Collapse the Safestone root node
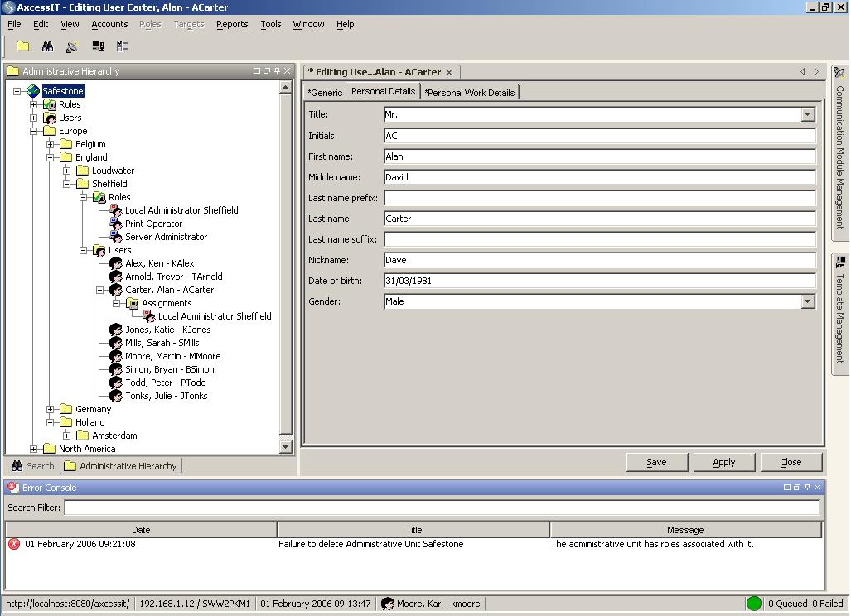Image resolution: width=851 pixels, height=616 pixels. (x=17, y=91)
